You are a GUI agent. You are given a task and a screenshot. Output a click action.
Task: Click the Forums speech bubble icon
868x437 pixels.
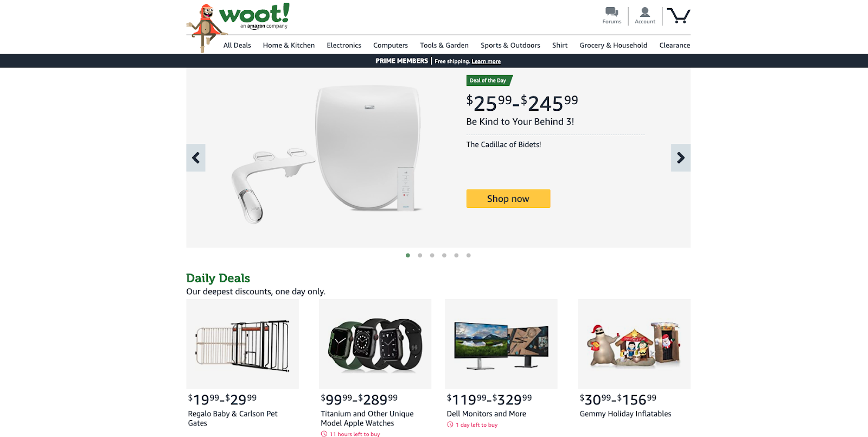(x=611, y=11)
